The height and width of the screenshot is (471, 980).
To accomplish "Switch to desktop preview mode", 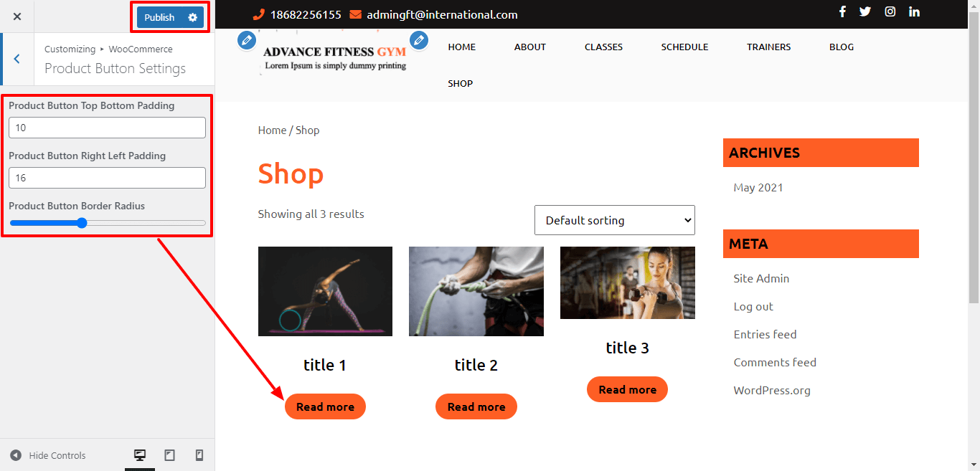I will point(140,455).
